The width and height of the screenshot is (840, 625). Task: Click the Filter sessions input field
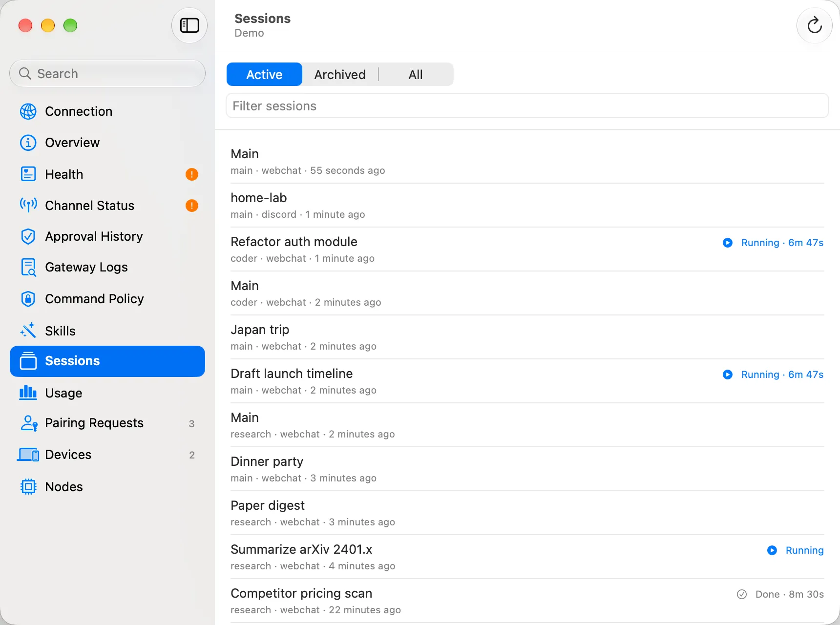coord(527,106)
